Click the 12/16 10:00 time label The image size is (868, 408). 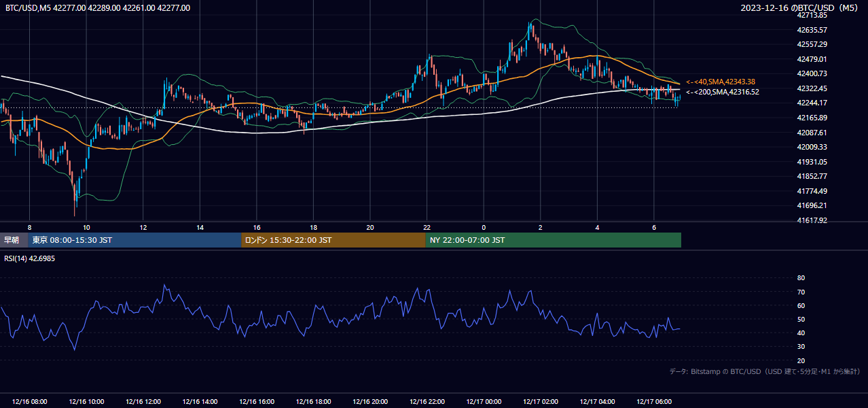(x=86, y=402)
